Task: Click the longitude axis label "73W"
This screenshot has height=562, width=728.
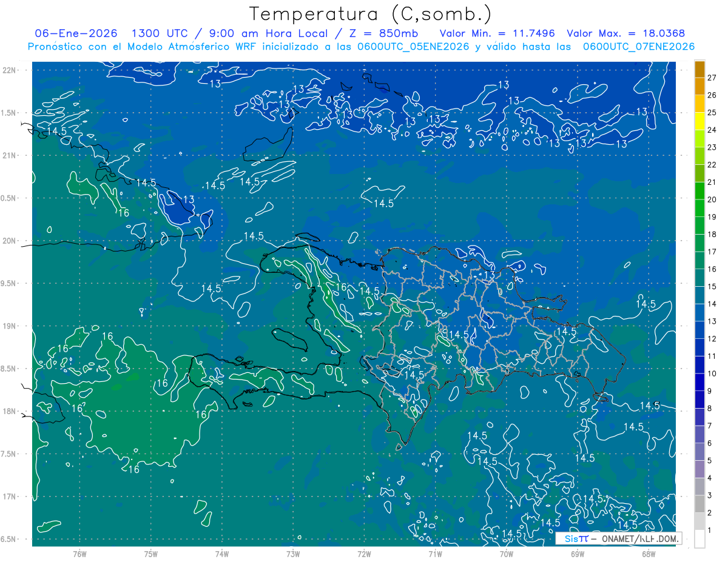Action: pos(293,554)
